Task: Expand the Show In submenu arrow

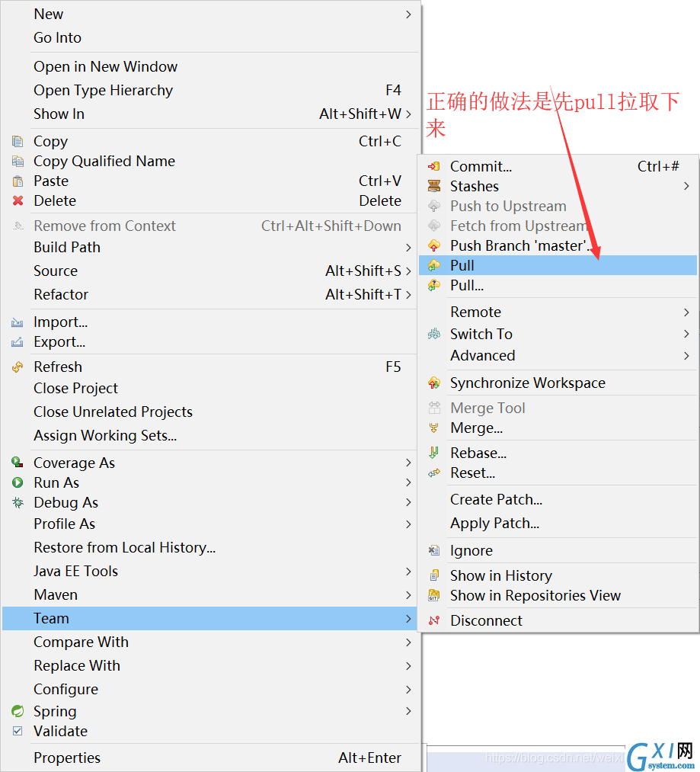Action: pyautogui.click(x=408, y=114)
